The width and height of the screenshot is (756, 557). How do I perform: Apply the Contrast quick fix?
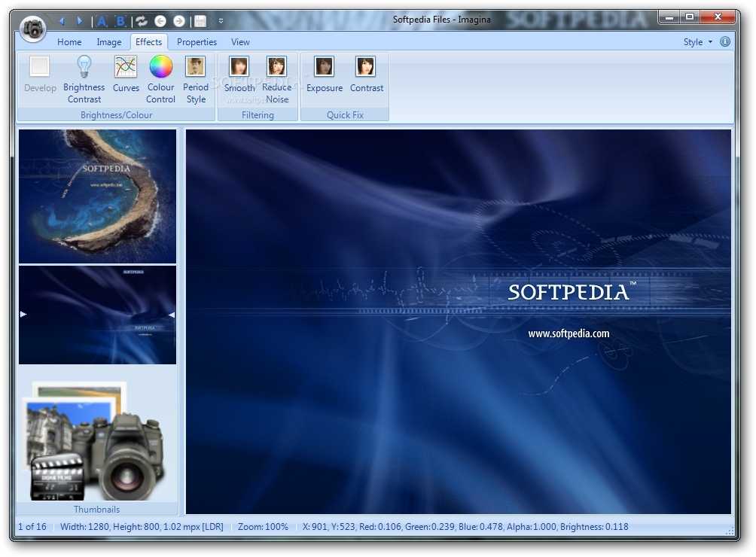coord(367,75)
